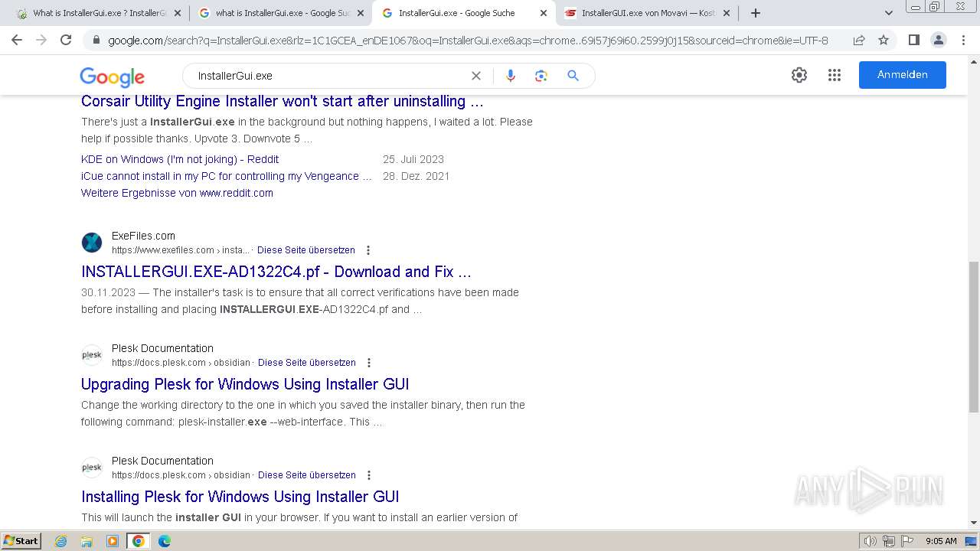Close the 'what is InstallerGui.exe' Google tab
Viewport: 980px width, 551px height.
pyautogui.click(x=361, y=13)
